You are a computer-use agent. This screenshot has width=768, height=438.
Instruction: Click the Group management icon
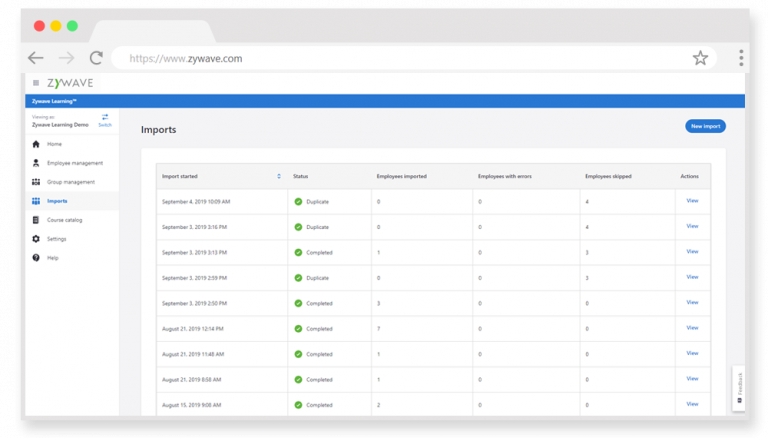tap(36, 182)
